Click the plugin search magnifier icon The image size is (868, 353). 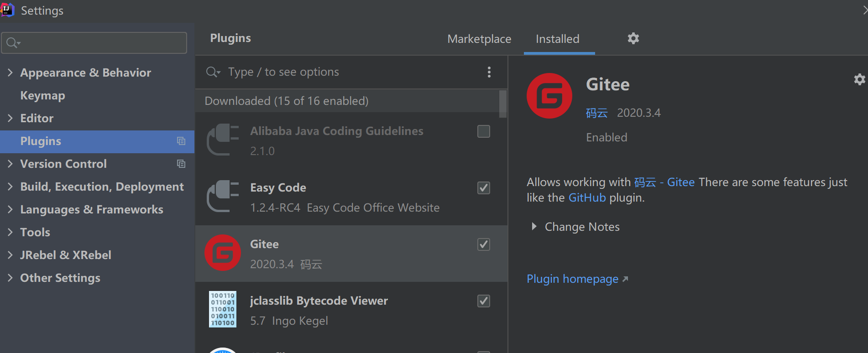(x=213, y=72)
